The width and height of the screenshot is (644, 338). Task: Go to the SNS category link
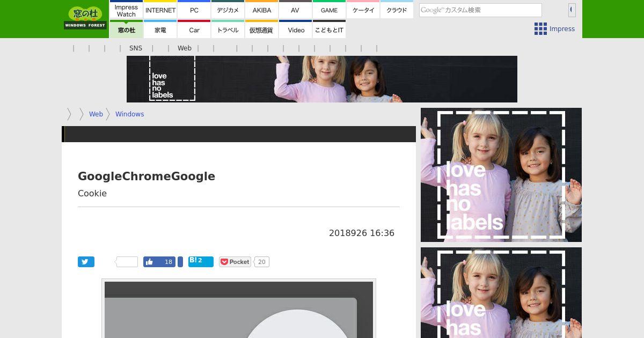click(136, 48)
